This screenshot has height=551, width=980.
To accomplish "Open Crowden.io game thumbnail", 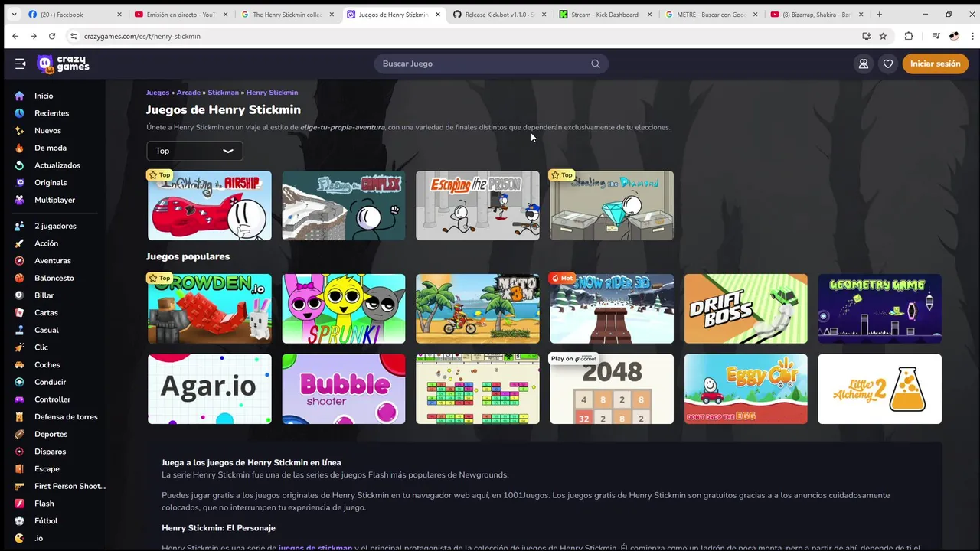I will click(x=210, y=308).
